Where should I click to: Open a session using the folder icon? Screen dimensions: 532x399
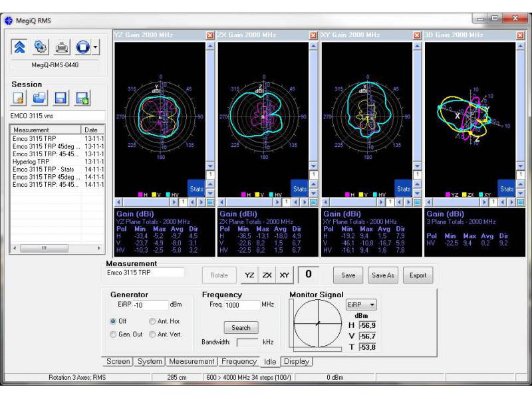(x=39, y=98)
